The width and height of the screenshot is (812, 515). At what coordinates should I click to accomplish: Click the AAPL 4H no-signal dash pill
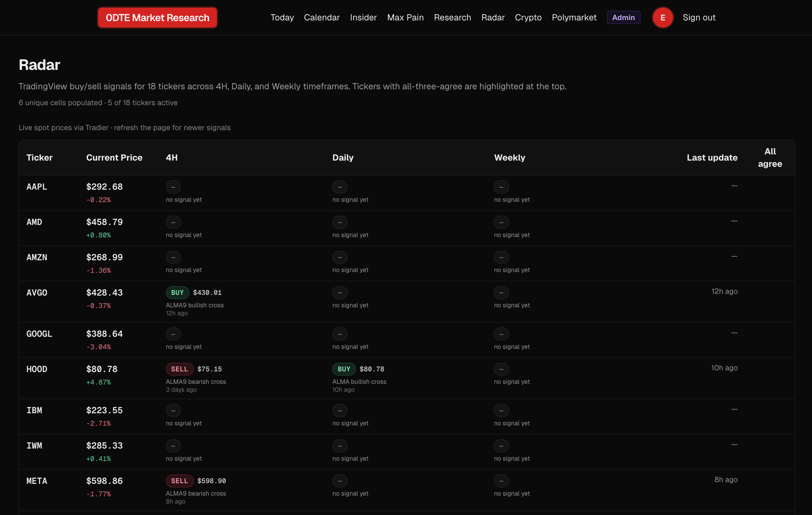click(x=173, y=187)
